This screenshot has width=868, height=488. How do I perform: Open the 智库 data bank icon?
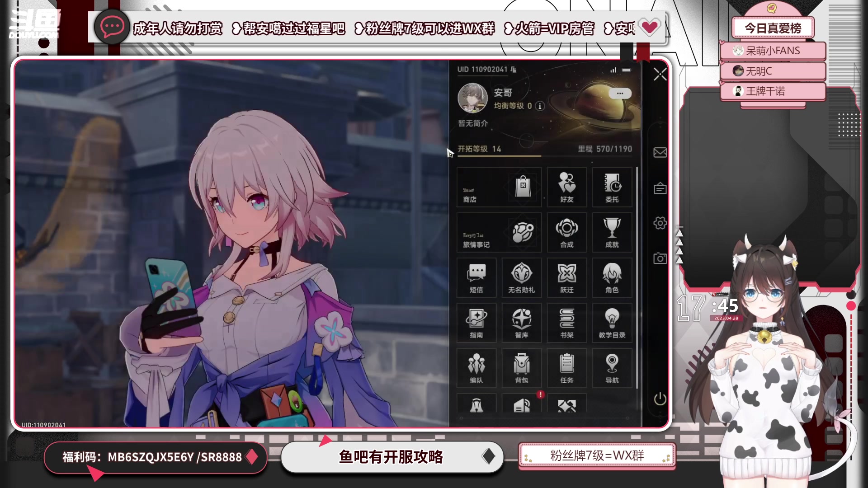tap(522, 323)
